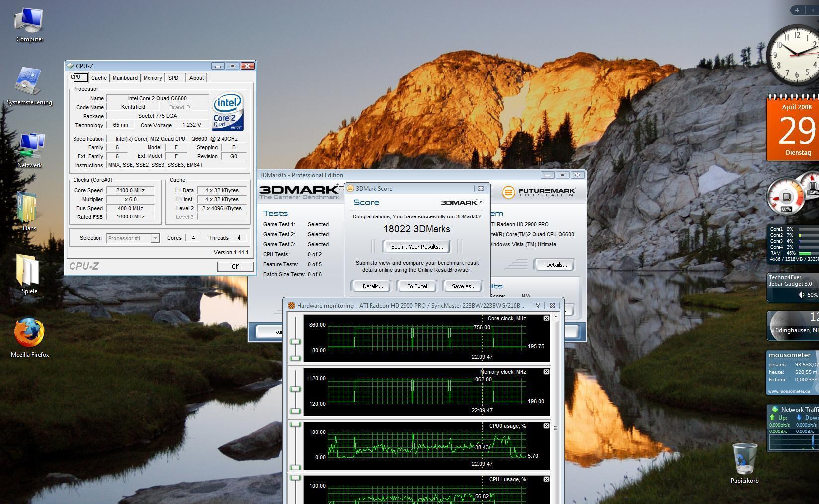
Task: Expand the Processor #1 selection dropdown
Action: [x=155, y=238]
